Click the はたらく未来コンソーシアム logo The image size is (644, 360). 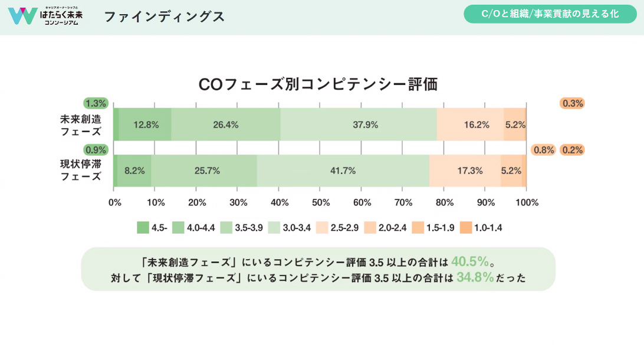pyautogui.click(x=45, y=16)
